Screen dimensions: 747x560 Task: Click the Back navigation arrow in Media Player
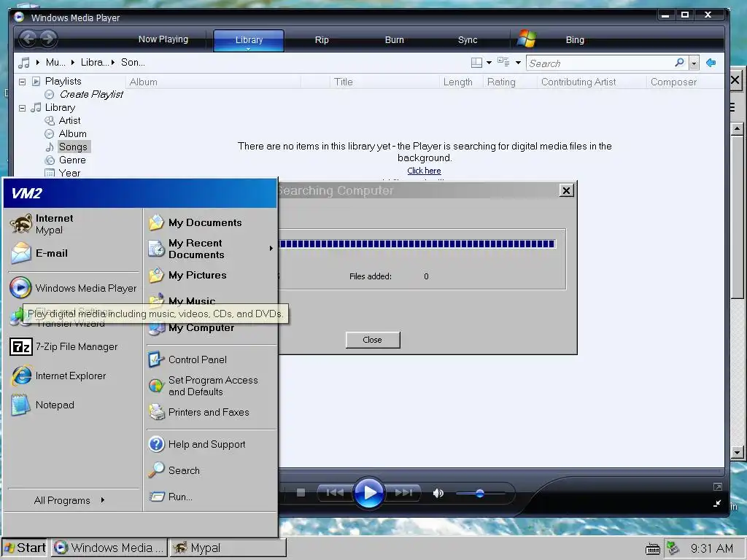(x=28, y=39)
